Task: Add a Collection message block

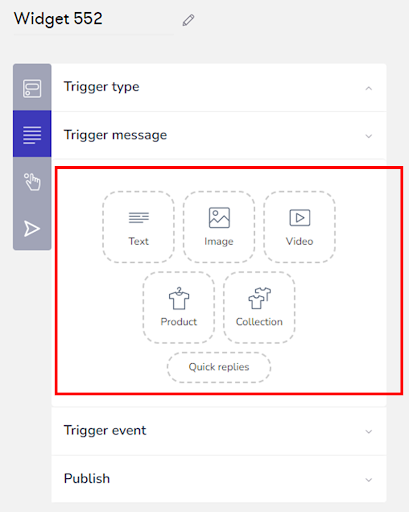Action: tap(259, 307)
